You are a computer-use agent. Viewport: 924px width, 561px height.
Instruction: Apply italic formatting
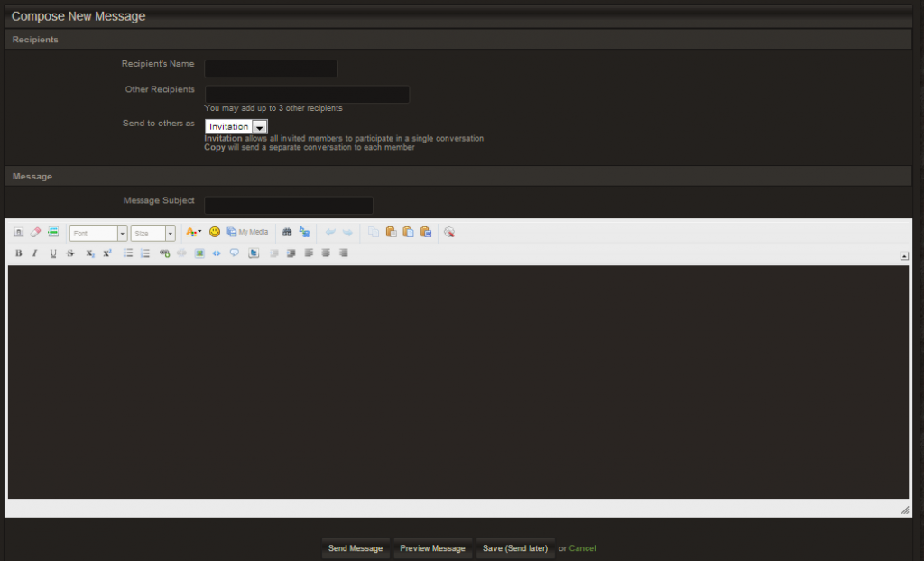tap(35, 253)
